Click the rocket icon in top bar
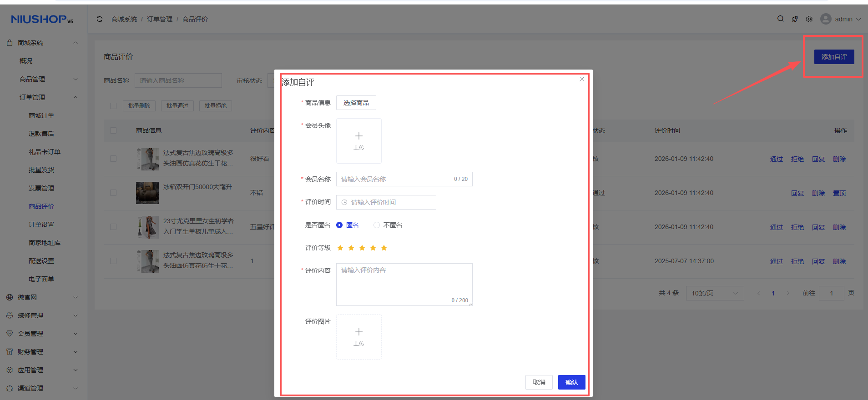Screen dimensions: 868x400 click(795, 19)
